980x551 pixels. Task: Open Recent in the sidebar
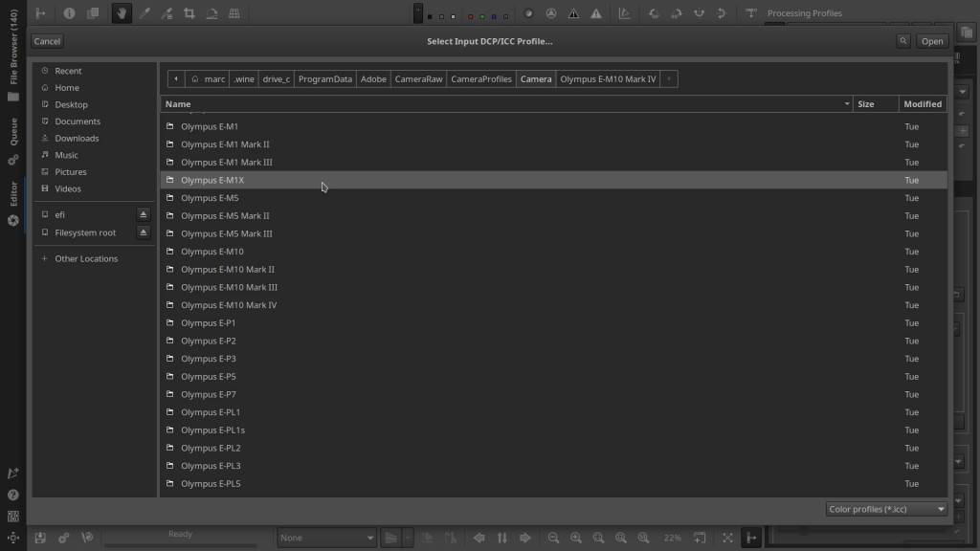click(68, 71)
